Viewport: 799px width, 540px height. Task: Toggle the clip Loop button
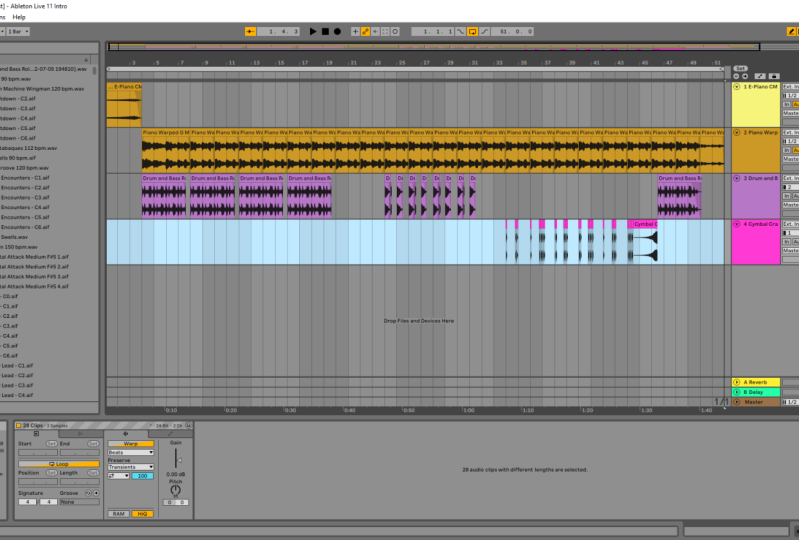59,464
